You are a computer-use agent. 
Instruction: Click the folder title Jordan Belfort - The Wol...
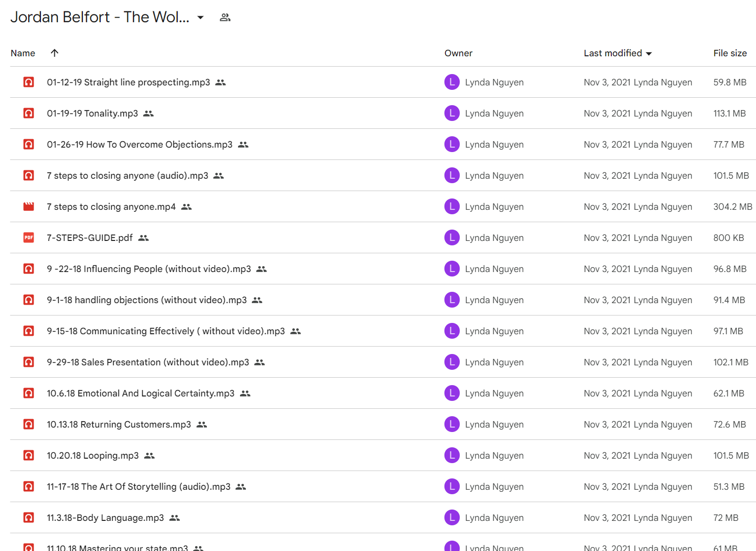point(100,17)
